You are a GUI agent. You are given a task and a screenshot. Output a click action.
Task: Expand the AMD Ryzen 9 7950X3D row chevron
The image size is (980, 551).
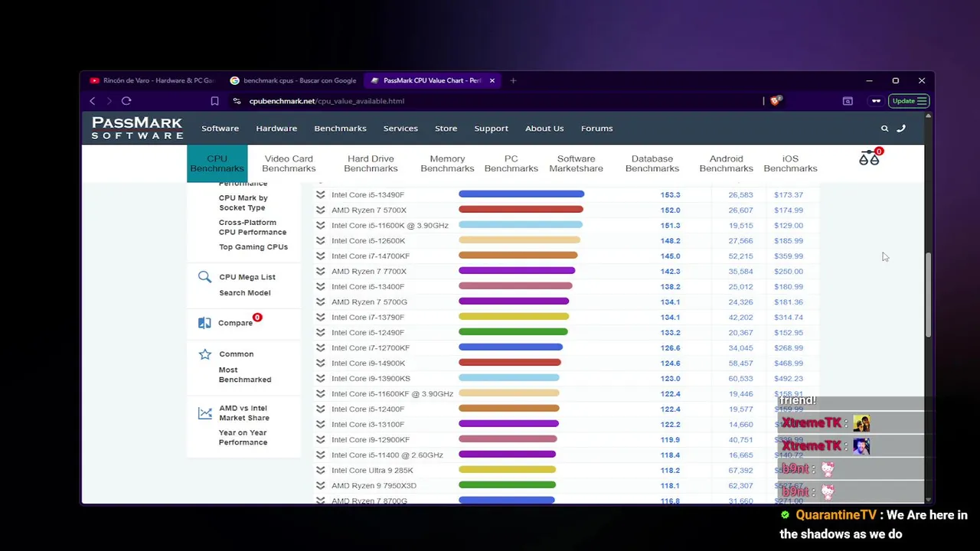pos(321,486)
